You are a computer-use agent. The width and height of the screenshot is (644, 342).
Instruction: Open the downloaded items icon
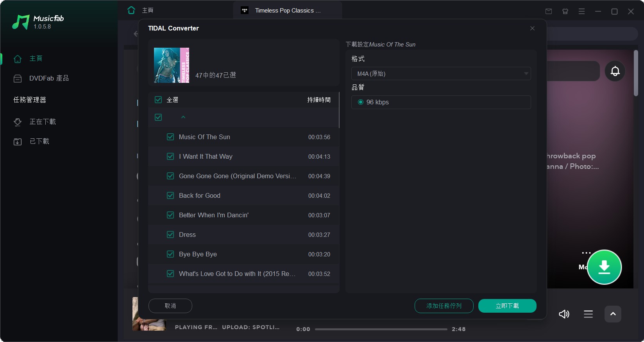pyautogui.click(x=18, y=141)
